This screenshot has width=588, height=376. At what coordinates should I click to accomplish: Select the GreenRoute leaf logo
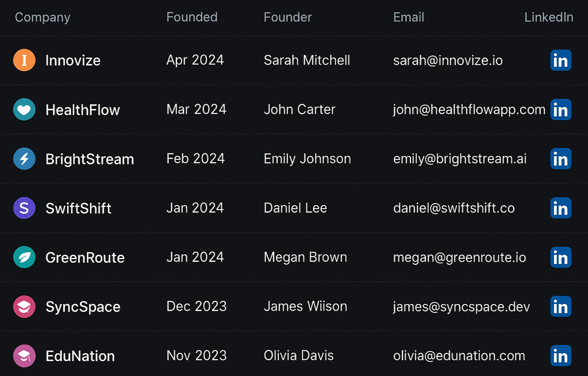pos(24,257)
